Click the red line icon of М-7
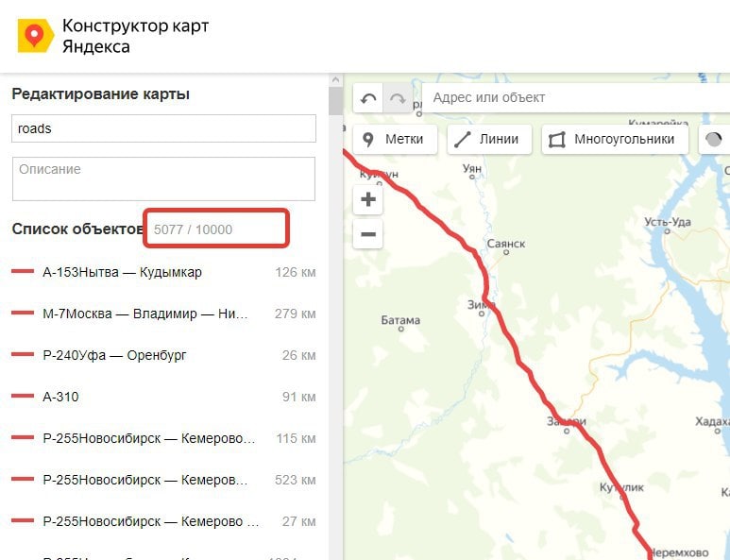Viewport: 730px width, 560px height. pos(23,313)
